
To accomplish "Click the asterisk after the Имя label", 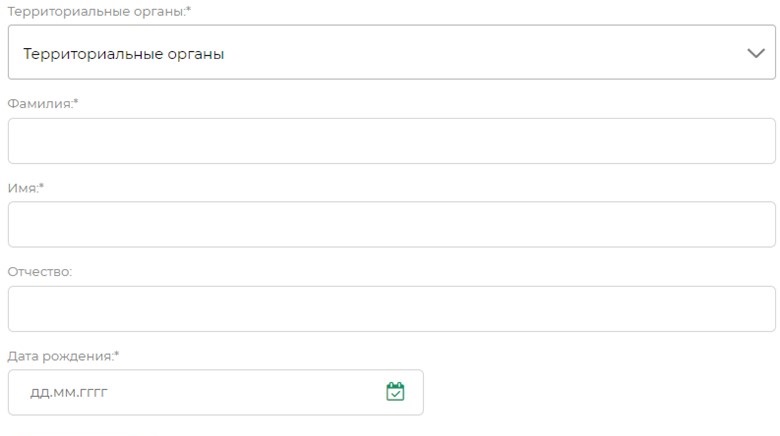I will point(41,185).
